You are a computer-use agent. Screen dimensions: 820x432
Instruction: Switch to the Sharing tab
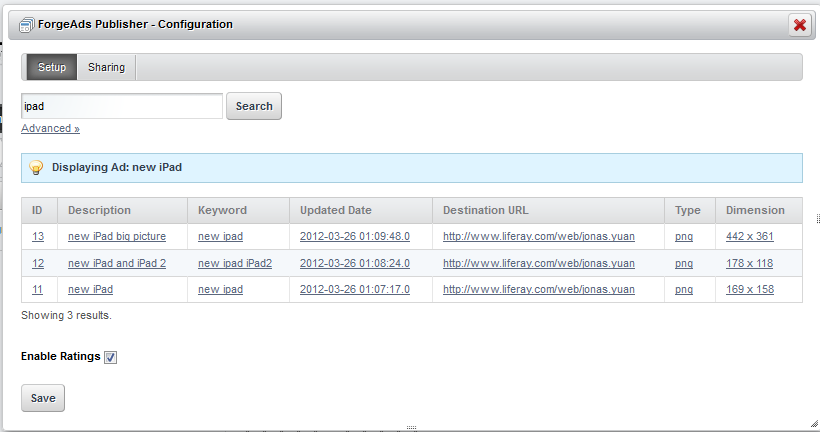tap(106, 67)
